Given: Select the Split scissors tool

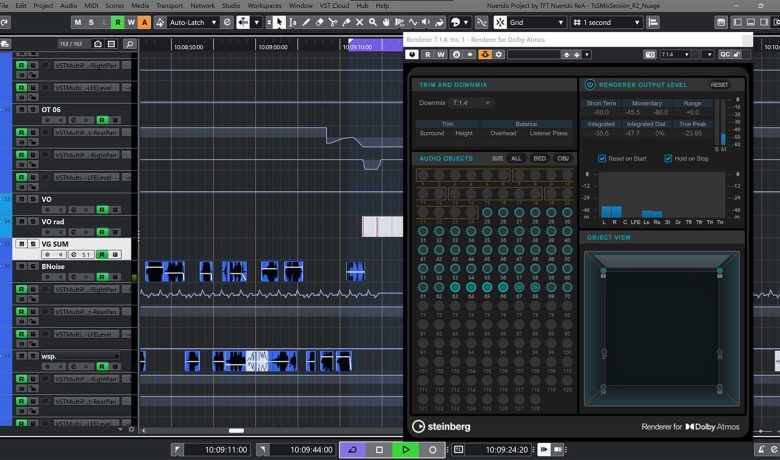Looking at the screenshot, I should 333,22.
